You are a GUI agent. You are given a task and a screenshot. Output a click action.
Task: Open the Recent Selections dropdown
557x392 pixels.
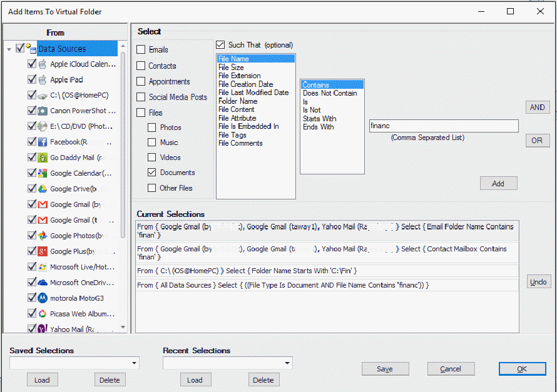[x=287, y=363]
